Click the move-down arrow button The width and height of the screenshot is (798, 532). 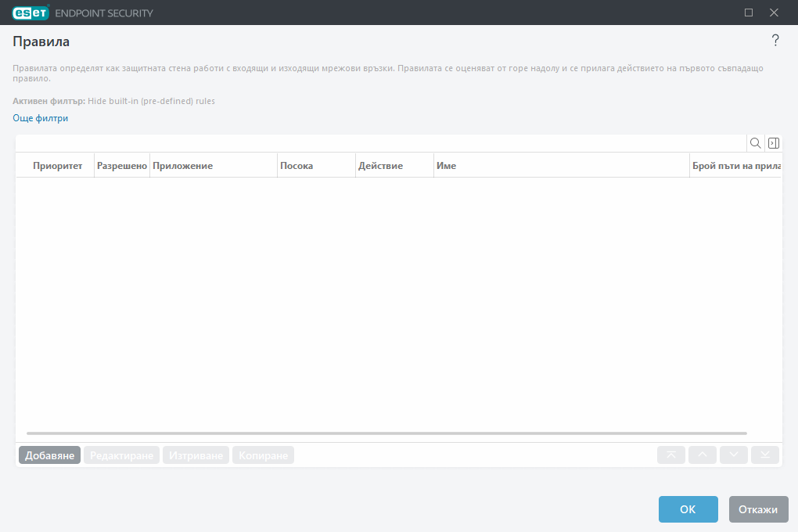coord(734,455)
